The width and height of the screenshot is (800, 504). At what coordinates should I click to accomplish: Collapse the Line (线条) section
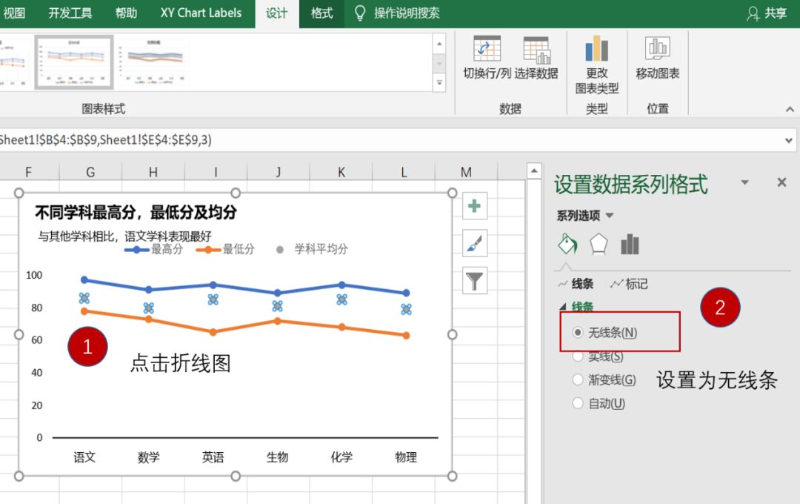point(563,307)
